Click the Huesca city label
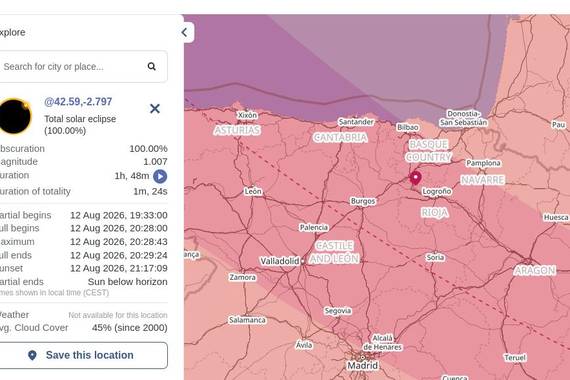 (556, 217)
